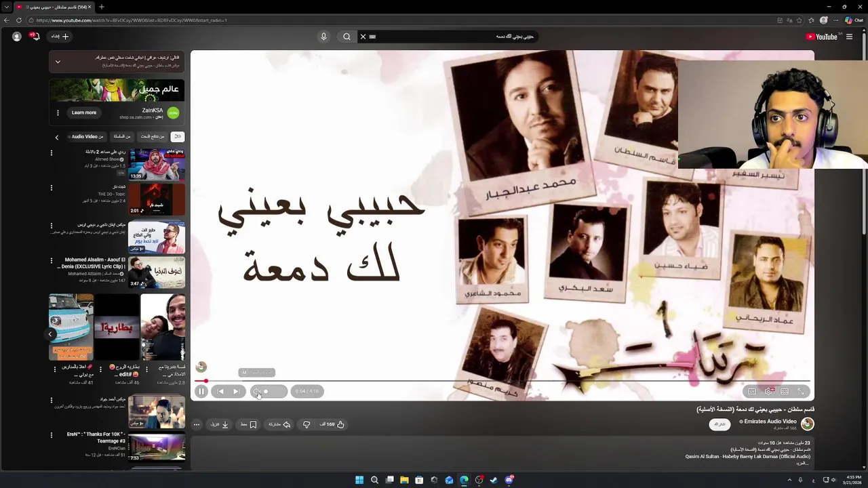Viewport: 868px width, 488px height.
Task: Open the player settings gear
Action: (769, 391)
